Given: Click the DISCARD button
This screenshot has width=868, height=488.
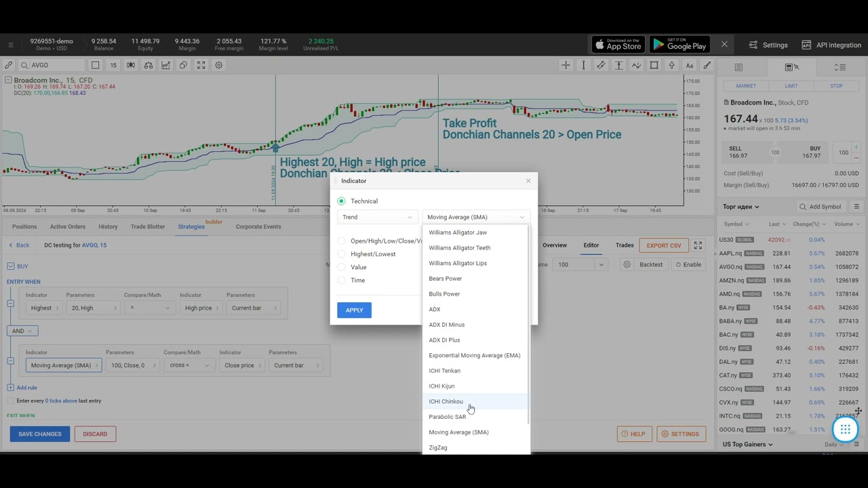Looking at the screenshot, I should pyautogui.click(x=95, y=434).
